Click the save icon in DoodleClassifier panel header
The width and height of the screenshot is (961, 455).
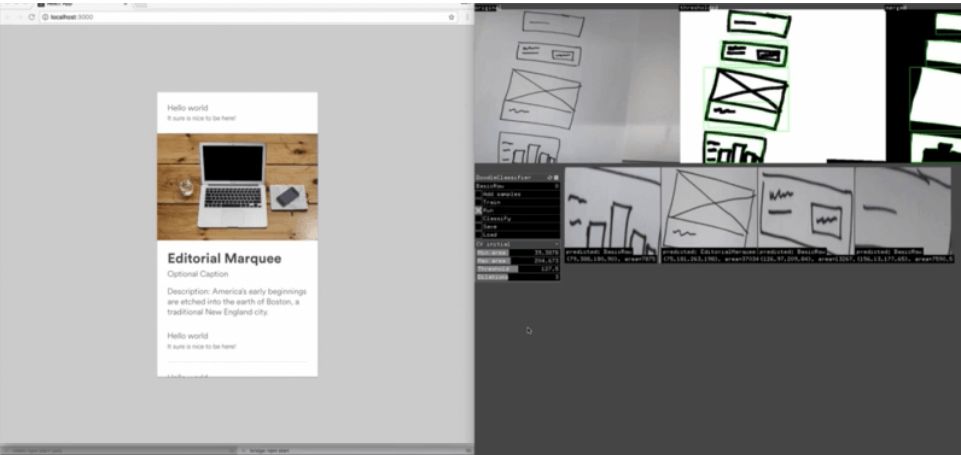coord(550,178)
